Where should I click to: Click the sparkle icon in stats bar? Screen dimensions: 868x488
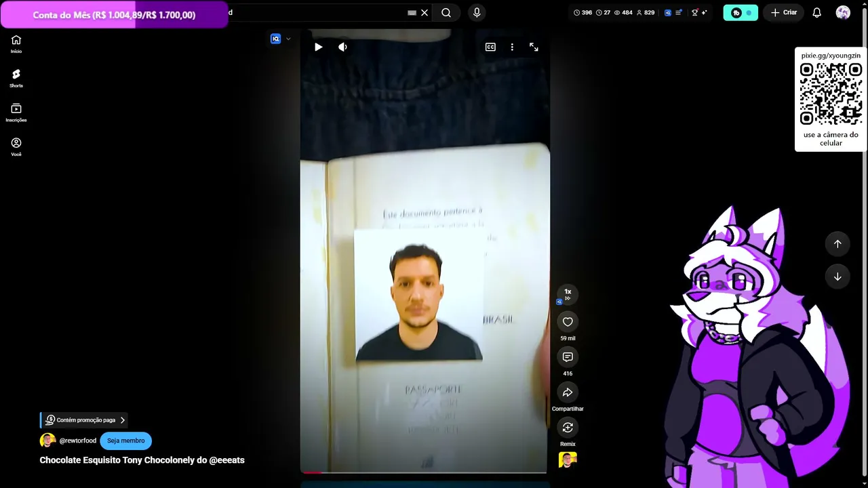(705, 12)
